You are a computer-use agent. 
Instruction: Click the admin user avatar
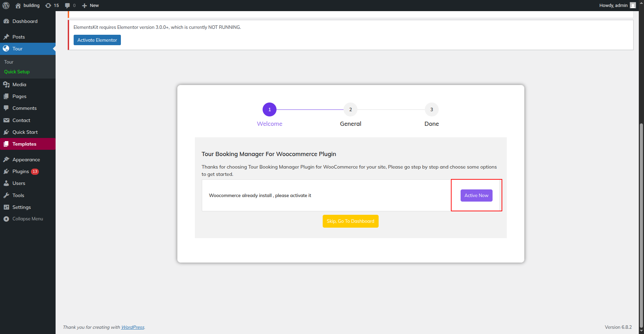(633, 6)
